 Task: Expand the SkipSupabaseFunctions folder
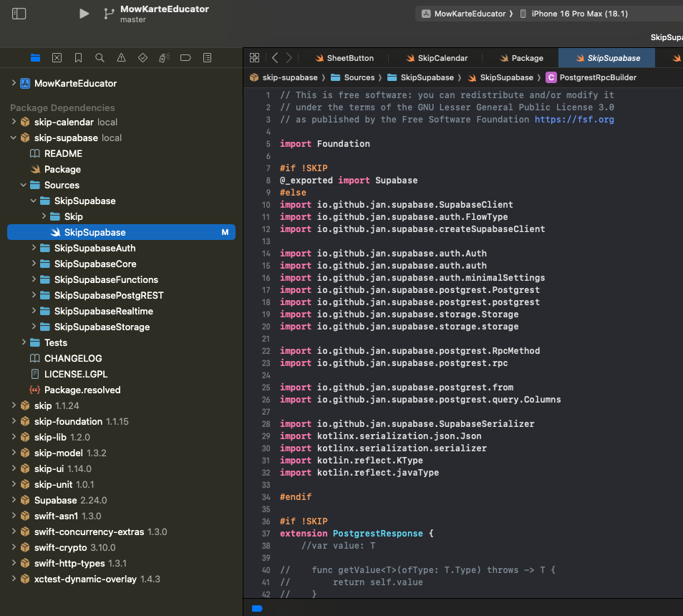[34, 279]
